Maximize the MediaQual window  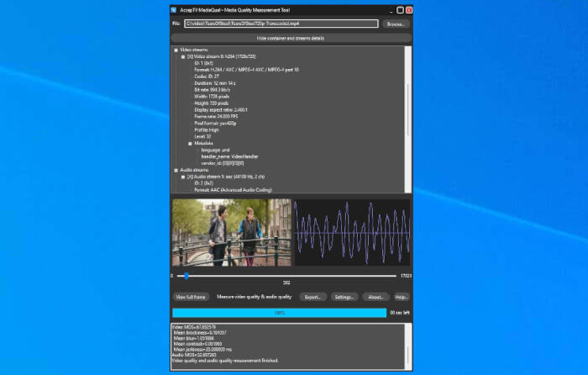399,11
